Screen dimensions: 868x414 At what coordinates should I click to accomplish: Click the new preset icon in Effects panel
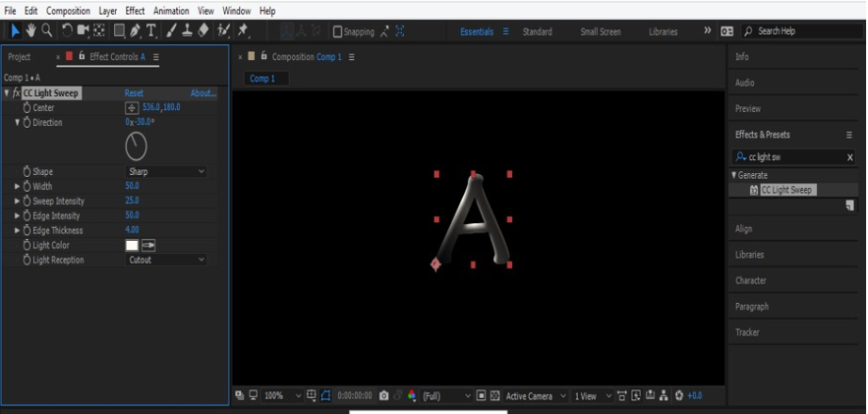[849, 205]
